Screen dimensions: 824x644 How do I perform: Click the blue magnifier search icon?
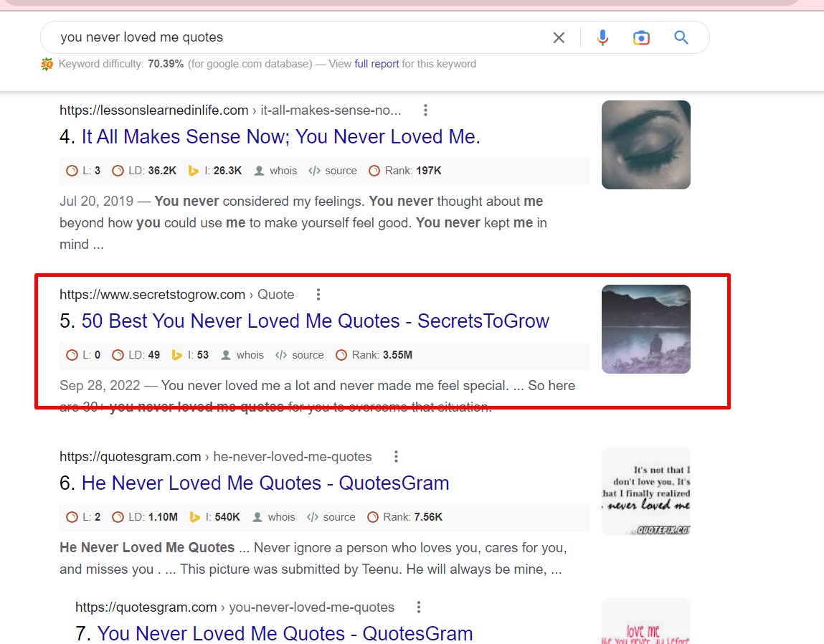point(681,37)
